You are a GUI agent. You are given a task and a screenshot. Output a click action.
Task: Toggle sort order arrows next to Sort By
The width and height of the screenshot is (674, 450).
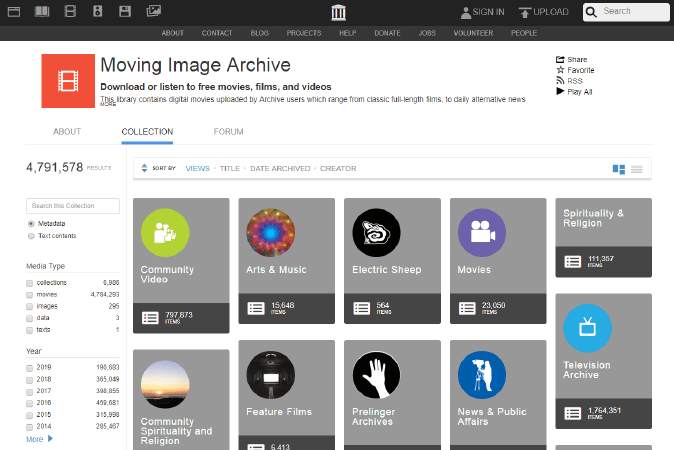(144, 168)
